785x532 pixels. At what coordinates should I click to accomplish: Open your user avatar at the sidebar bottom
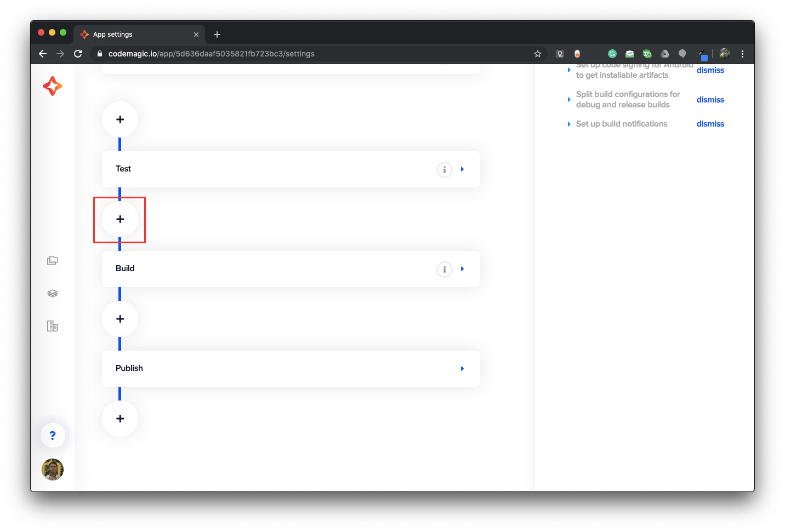(52, 470)
